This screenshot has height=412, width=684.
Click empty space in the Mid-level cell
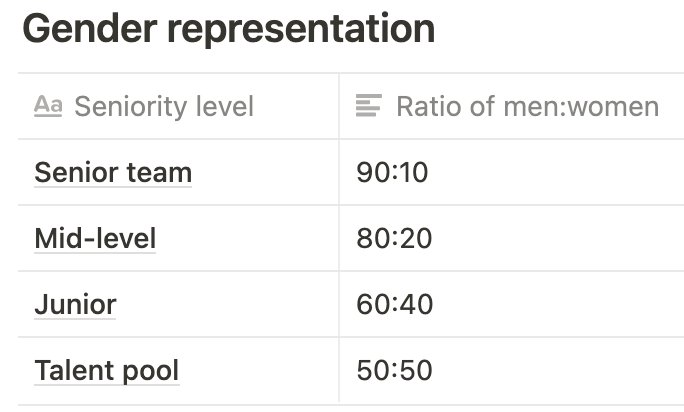click(248, 238)
